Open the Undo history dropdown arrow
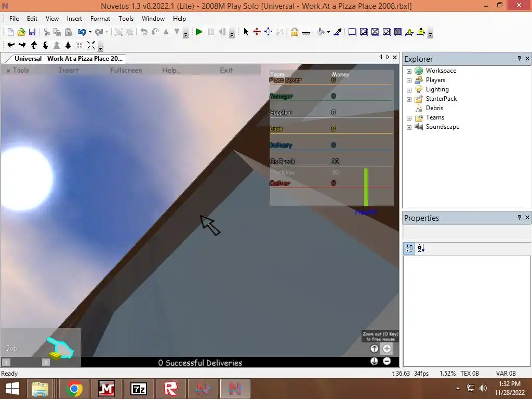This screenshot has width=532, height=399. click(90, 32)
